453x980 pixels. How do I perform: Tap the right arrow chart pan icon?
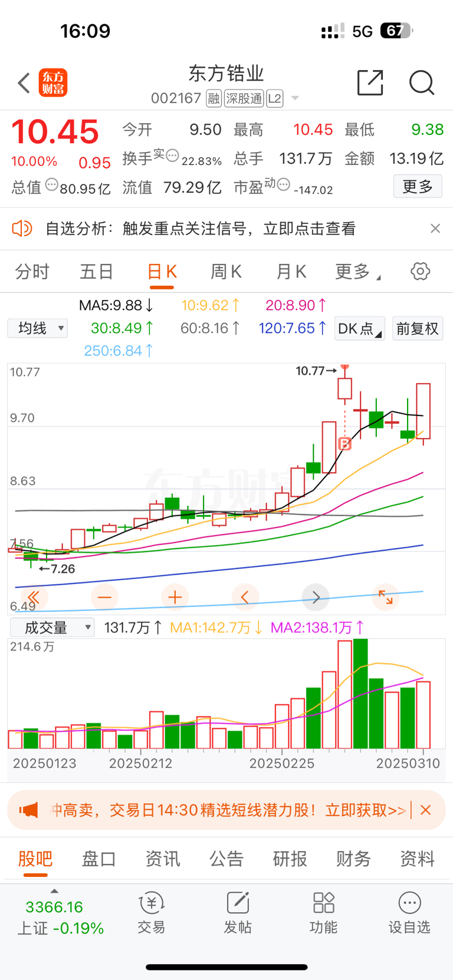tap(316, 598)
